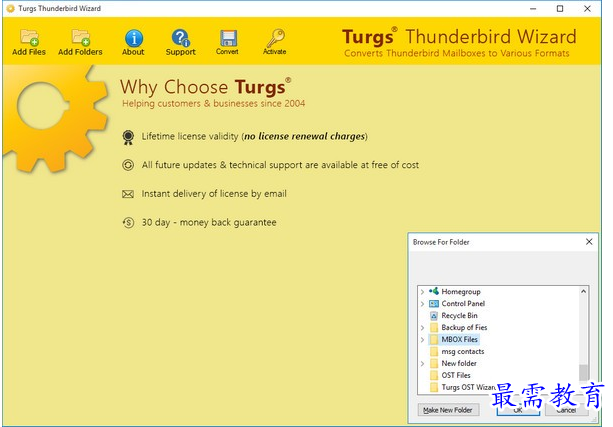613x427 pixels.
Task: Expand the MBOX Files tree node
Action: click(x=422, y=340)
